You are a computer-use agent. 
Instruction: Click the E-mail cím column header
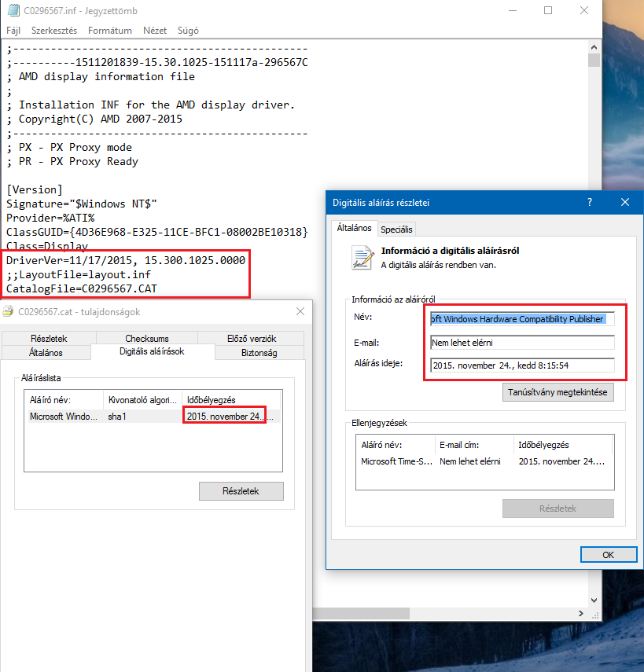474,445
